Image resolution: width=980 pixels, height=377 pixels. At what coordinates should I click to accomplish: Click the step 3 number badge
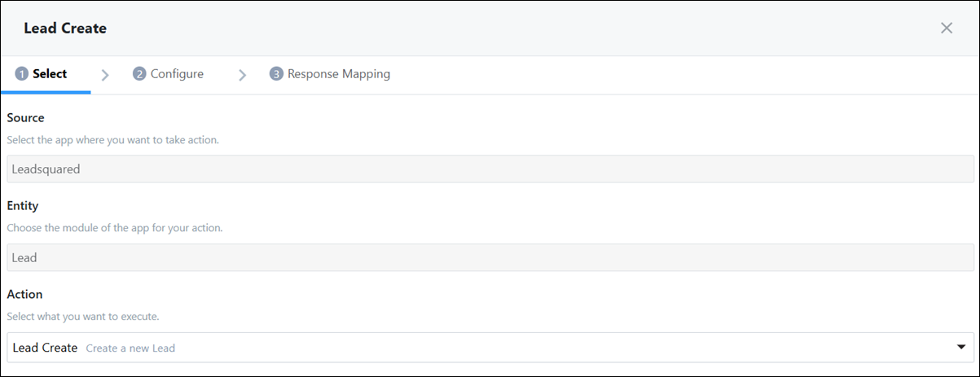click(x=276, y=74)
